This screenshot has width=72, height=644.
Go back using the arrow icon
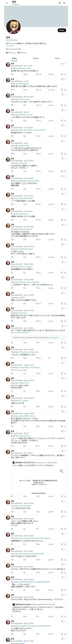7,3
